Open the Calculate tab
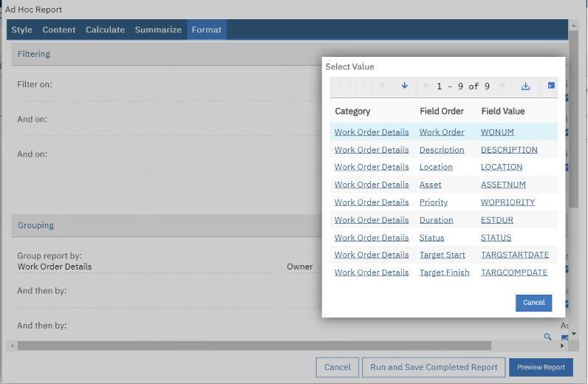Image resolution: width=588 pixels, height=384 pixels. [x=105, y=30]
